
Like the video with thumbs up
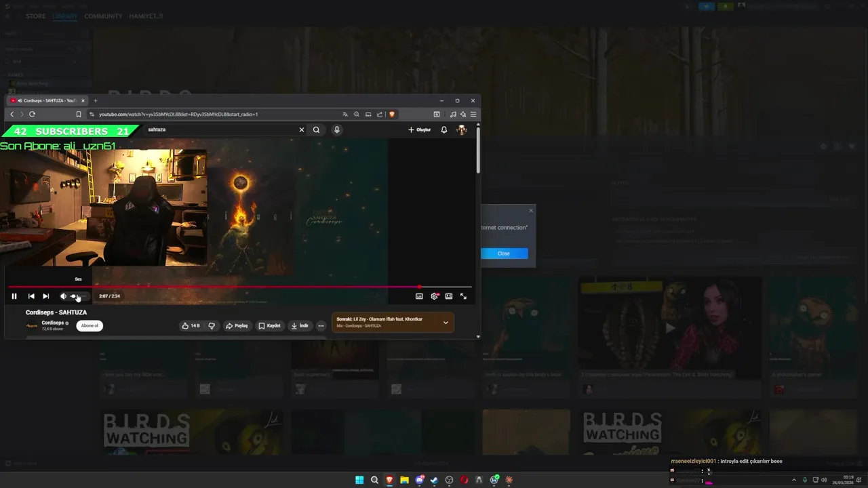coord(191,326)
